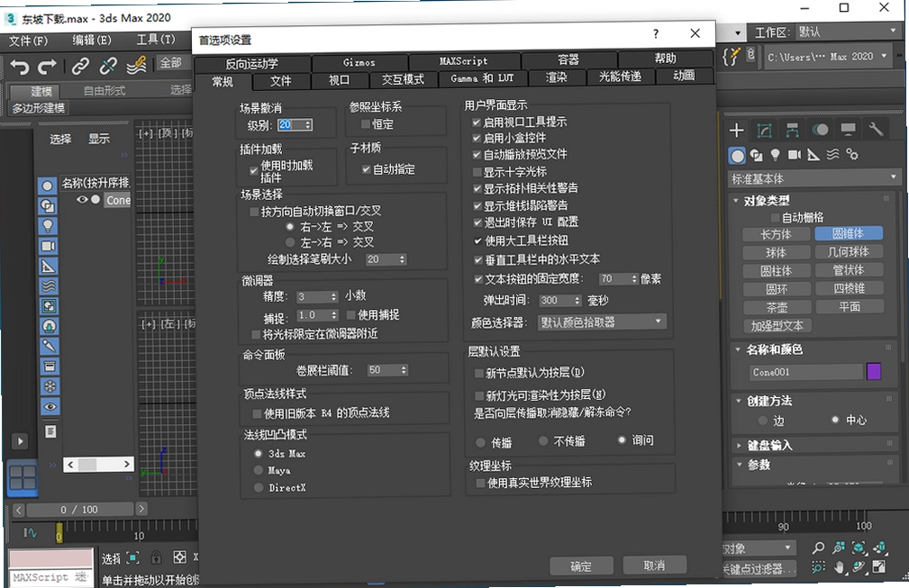Switch to the 视口 tab

pos(339,80)
